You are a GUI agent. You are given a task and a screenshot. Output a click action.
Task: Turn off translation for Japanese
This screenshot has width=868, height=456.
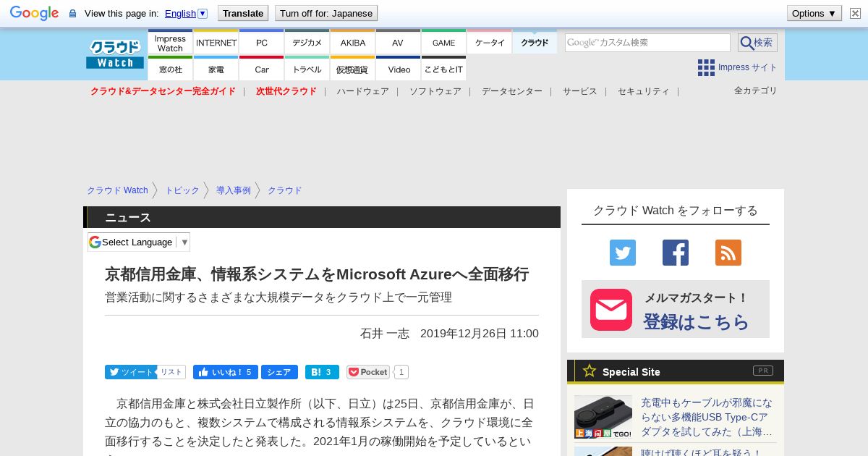coord(326,13)
